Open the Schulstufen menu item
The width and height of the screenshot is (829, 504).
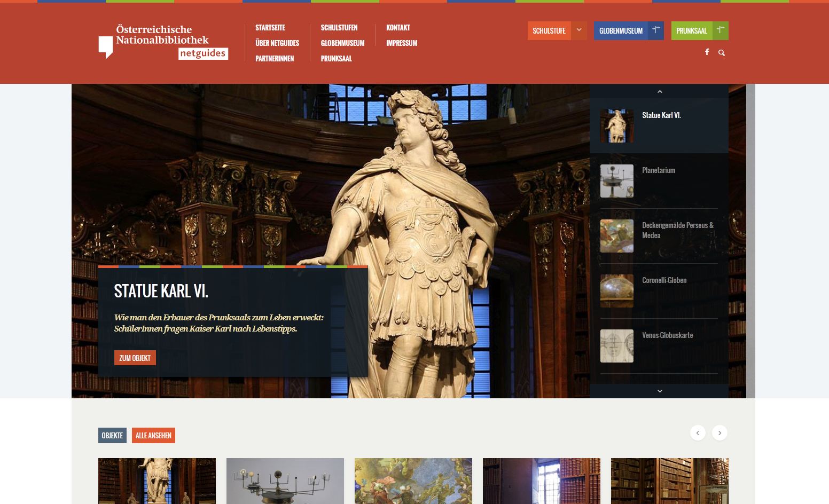pyautogui.click(x=339, y=28)
